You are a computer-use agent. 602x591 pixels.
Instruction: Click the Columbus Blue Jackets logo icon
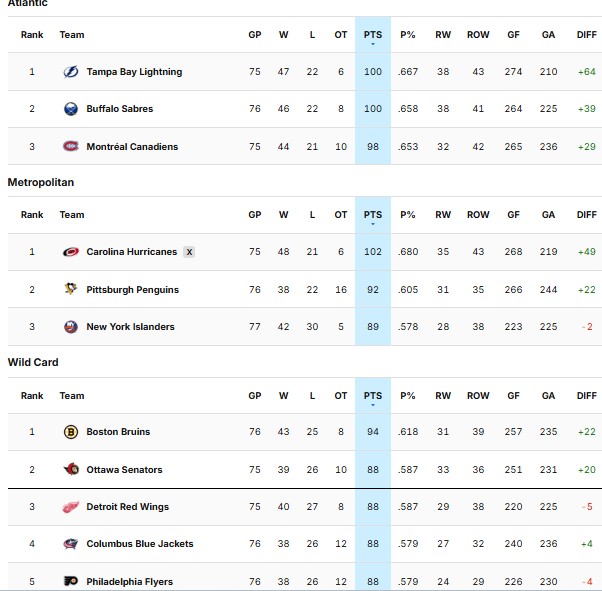coord(71,544)
